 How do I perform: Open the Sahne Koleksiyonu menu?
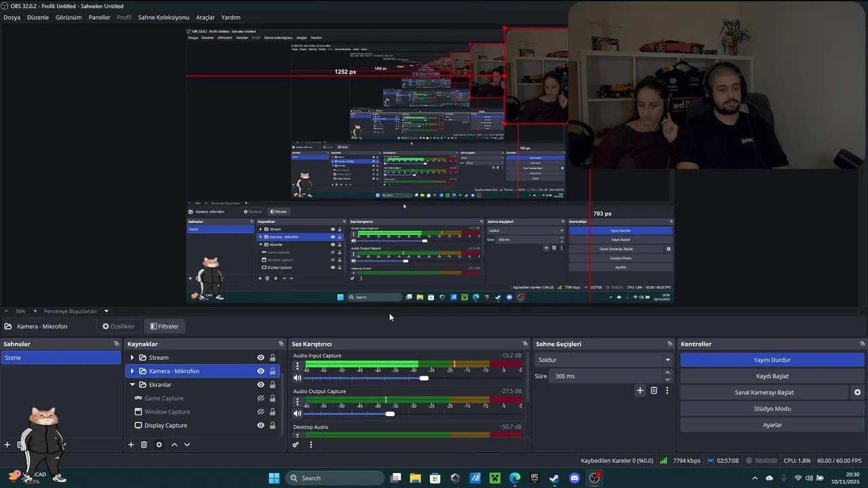pos(163,17)
